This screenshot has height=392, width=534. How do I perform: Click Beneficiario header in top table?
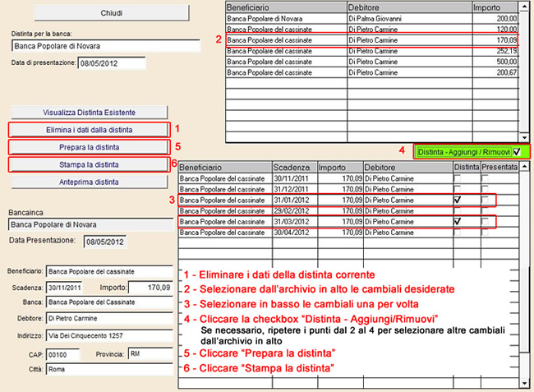286,7
